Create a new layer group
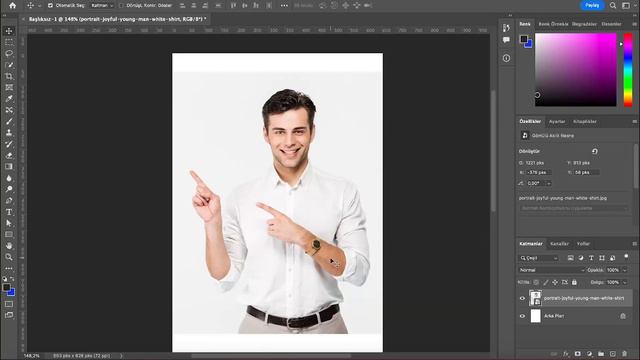The height and width of the screenshot is (360, 640). [x=601, y=354]
